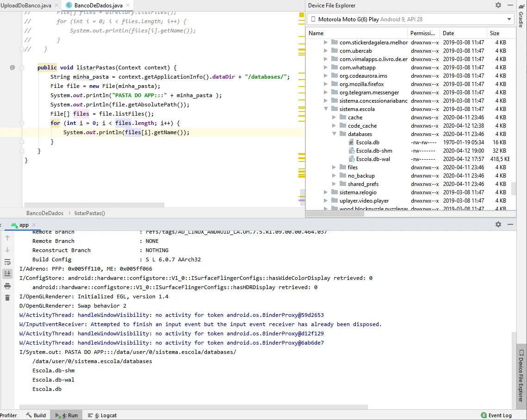Viewport: 527px width, 420px height.
Task: Click the down stack trace arrow icon
Action: 7,250
